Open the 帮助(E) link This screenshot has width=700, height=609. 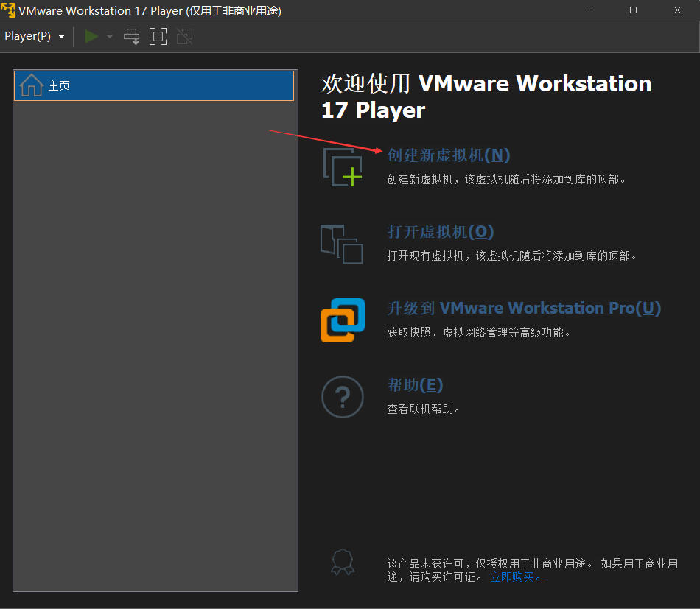(x=415, y=385)
